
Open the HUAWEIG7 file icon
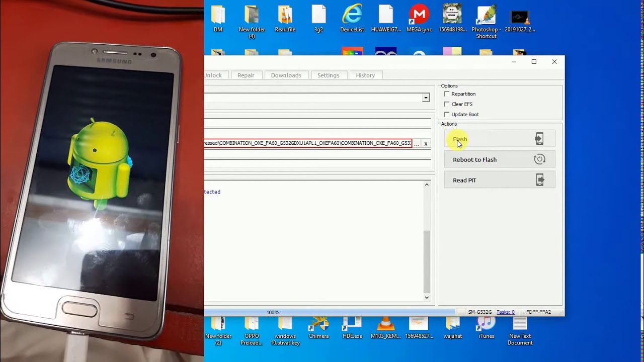pyautogui.click(x=386, y=19)
